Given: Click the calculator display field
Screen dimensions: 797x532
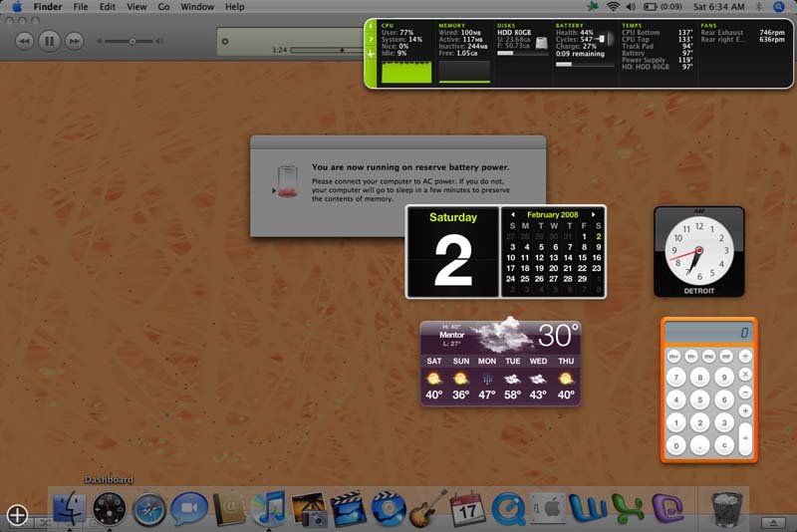Looking at the screenshot, I should tap(709, 333).
